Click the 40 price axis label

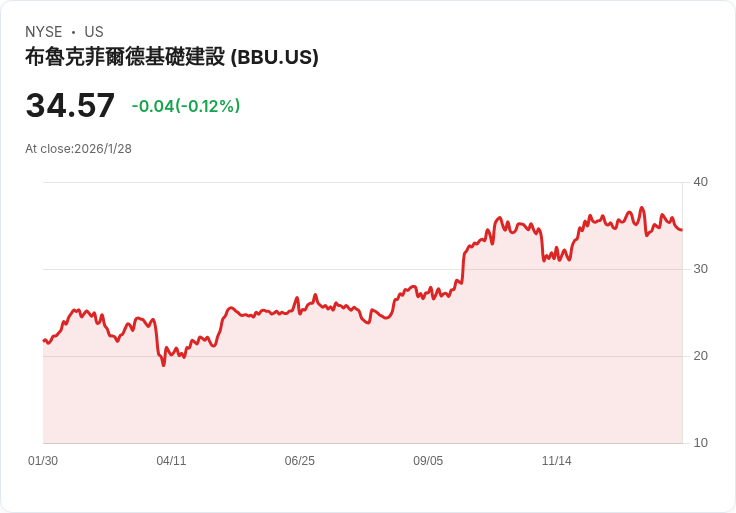coord(701,182)
